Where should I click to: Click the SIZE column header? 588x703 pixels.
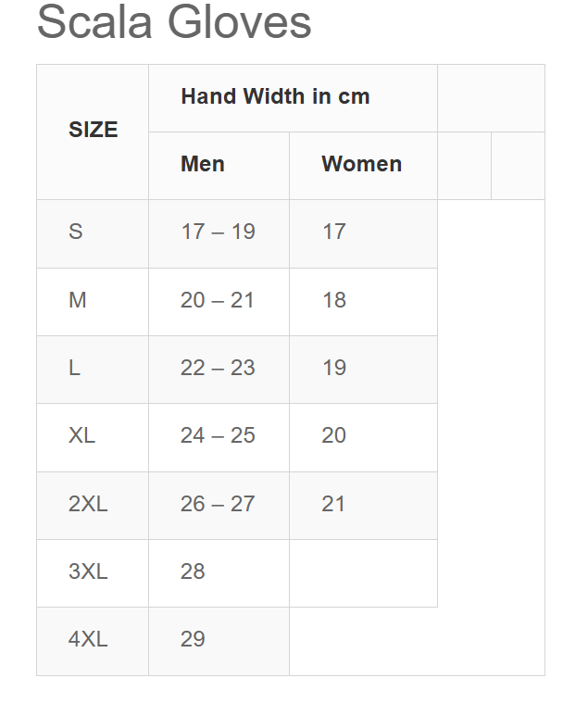click(x=94, y=131)
